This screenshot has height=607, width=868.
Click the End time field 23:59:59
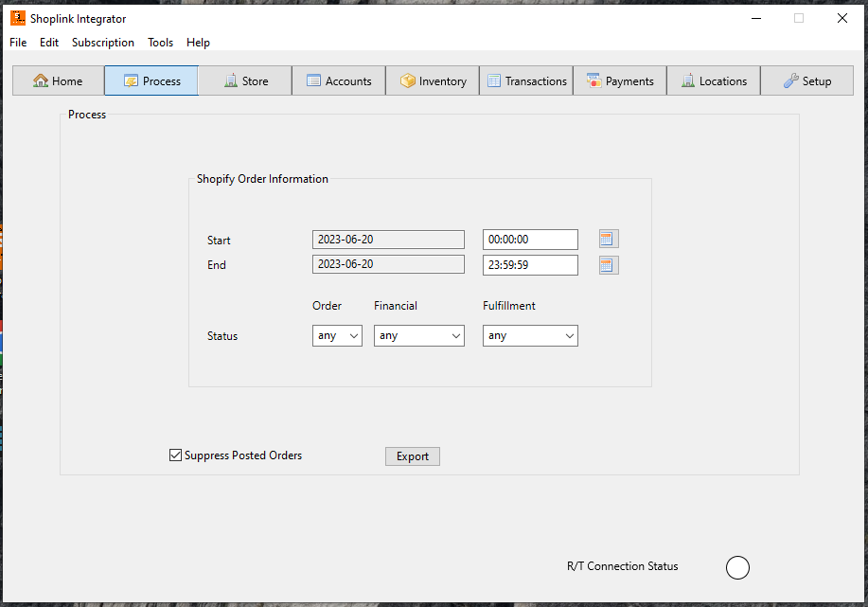pyautogui.click(x=530, y=265)
